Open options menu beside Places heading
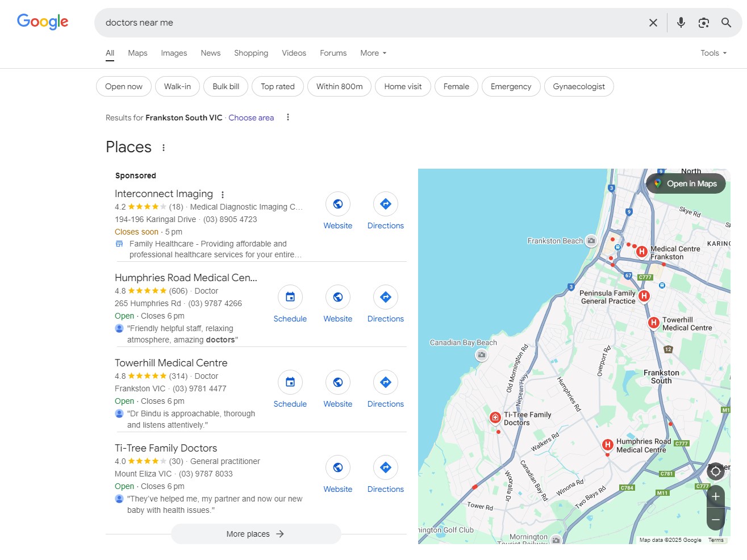Image resolution: width=747 pixels, height=560 pixels. click(164, 148)
